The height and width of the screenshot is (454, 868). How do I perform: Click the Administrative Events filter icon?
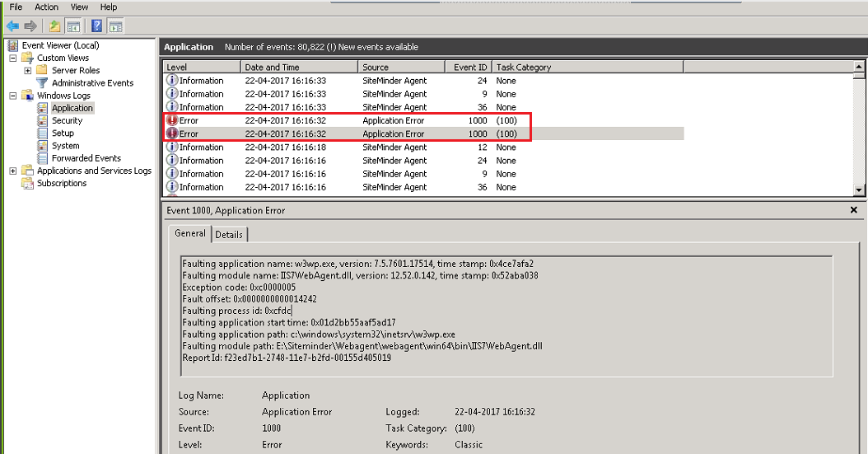42,83
